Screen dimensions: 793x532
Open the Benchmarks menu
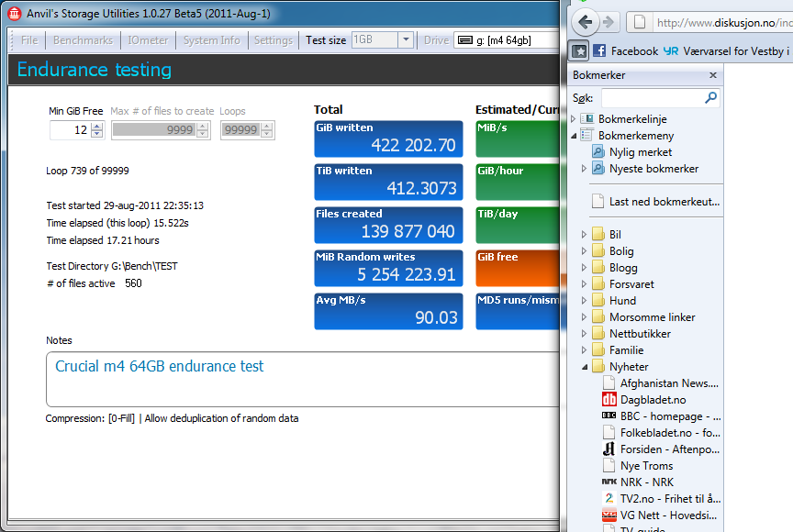pyautogui.click(x=83, y=40)
